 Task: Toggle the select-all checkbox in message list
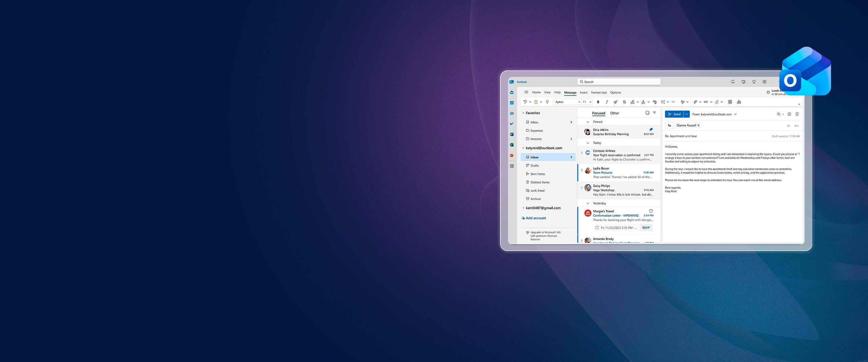(647, 113)
